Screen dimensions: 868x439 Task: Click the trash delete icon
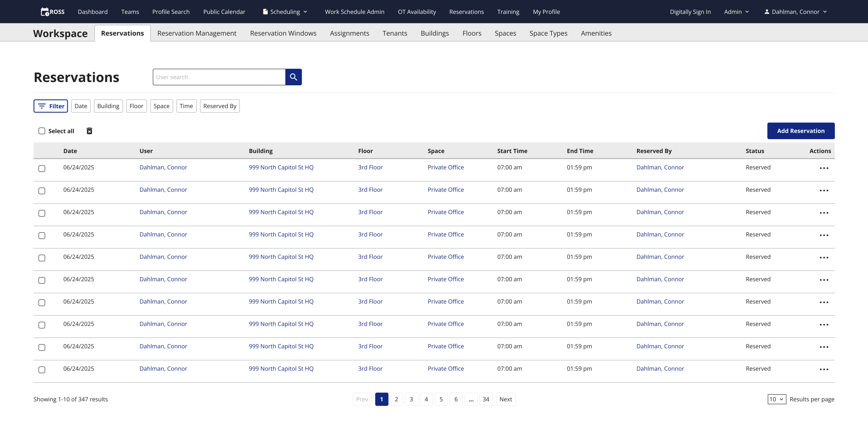[89, 131]
